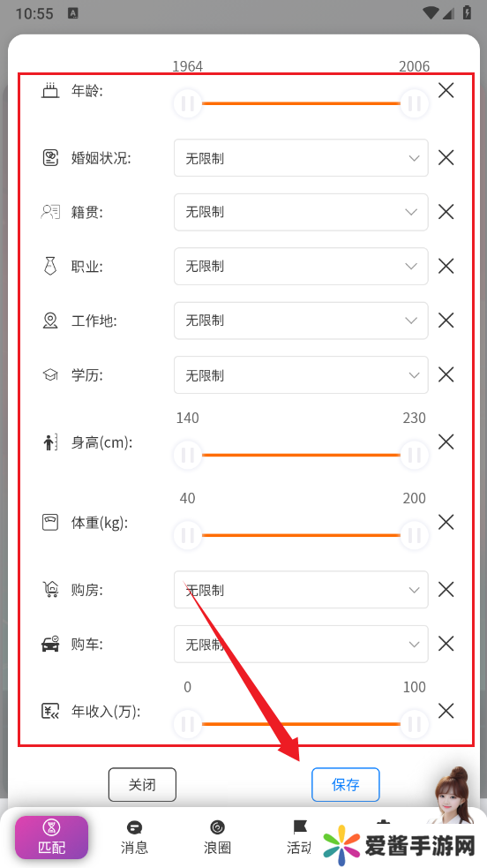
Task: Select the 匹配 tab
Action: pyautogui.click(x=51, y=838)
